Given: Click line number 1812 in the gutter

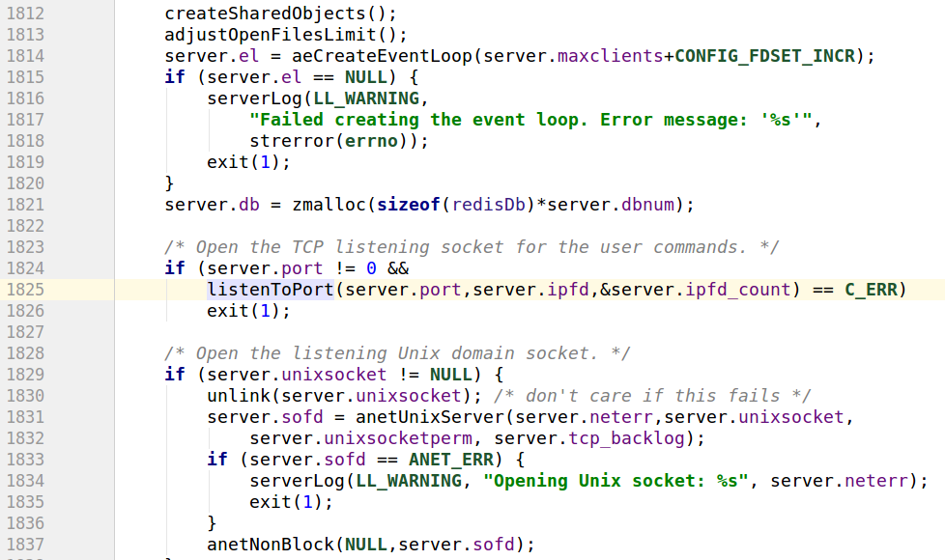Looking at the screenshot, I should [x=25, y=14].
